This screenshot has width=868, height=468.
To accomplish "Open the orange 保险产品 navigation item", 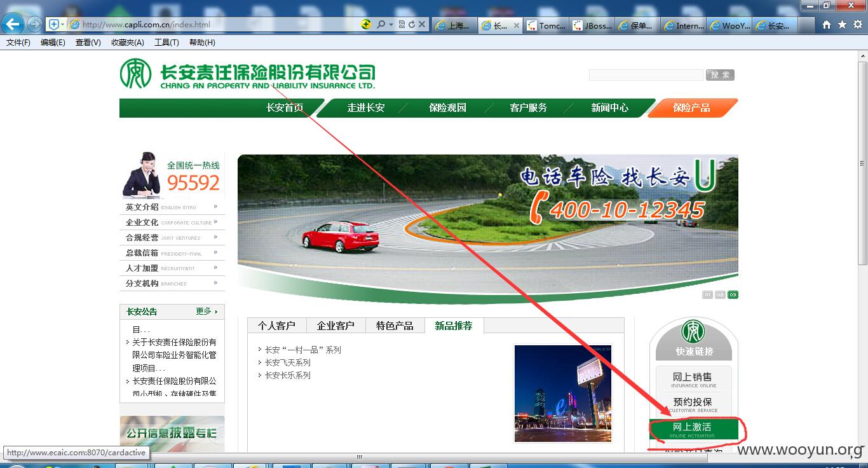I will tap(692, 108).
